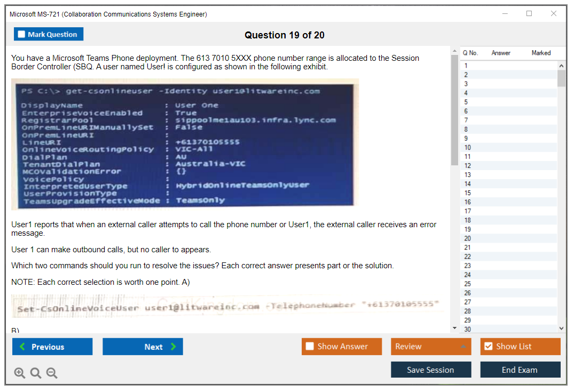Select question 29 in the list

tap(509, 321)
